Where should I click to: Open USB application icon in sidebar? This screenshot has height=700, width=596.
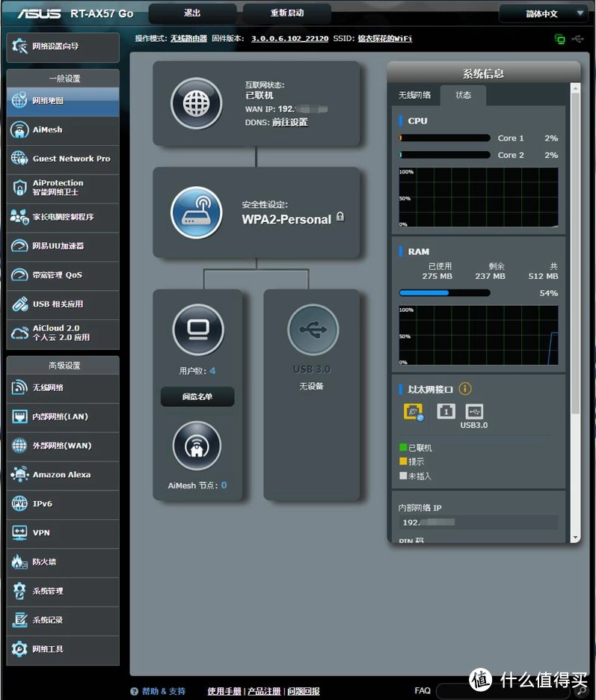(19, 304)
